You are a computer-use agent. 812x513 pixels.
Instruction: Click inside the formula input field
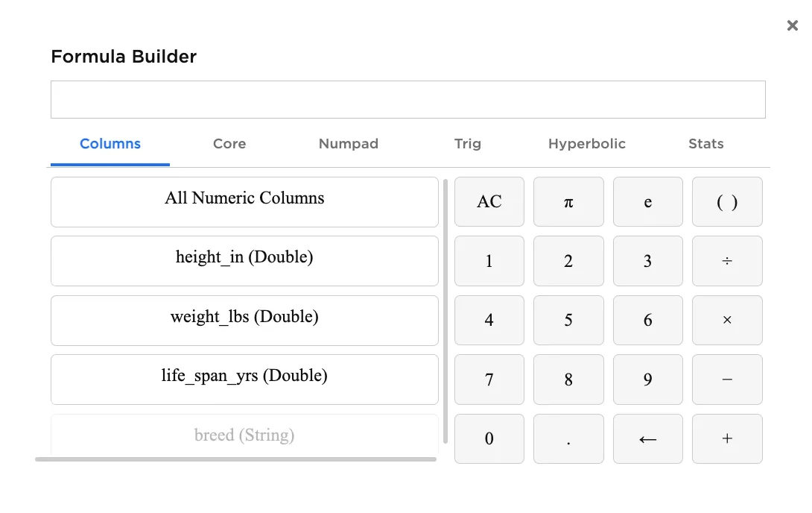(408, 98)
